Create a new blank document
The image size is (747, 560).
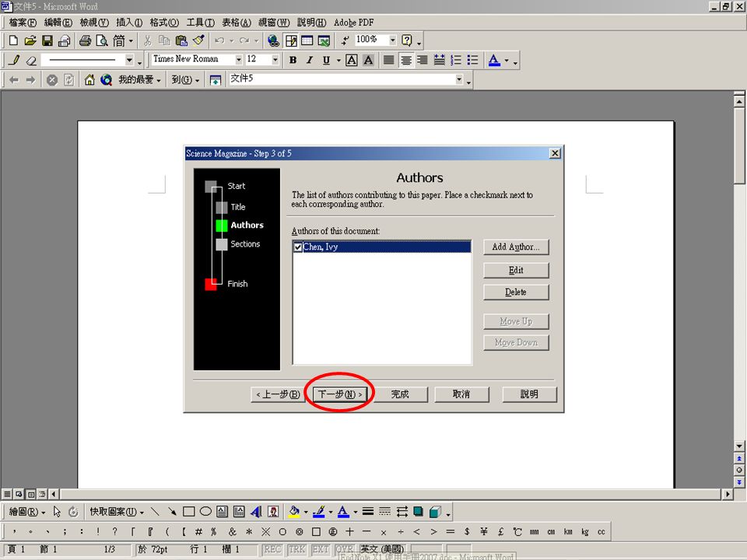(13, 41)
